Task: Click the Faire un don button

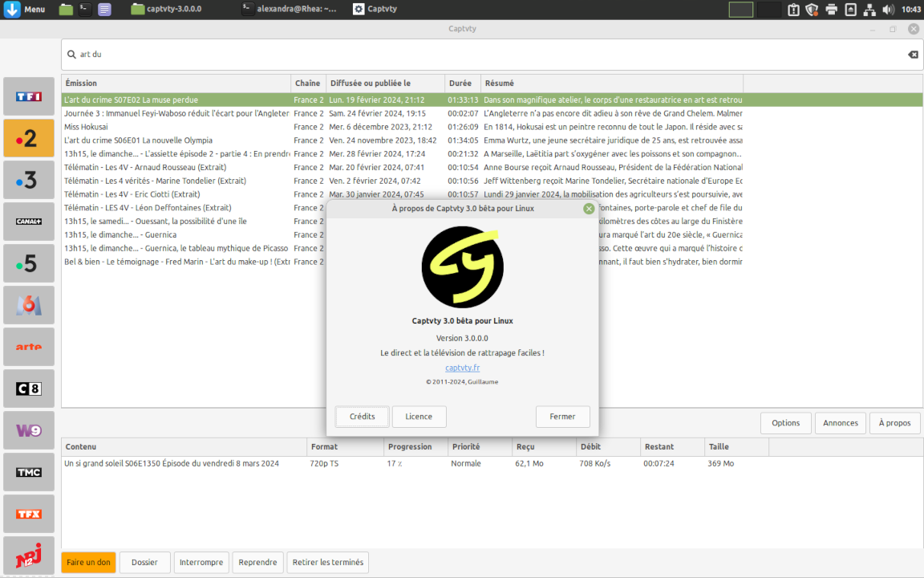Action: coord(88,562)
